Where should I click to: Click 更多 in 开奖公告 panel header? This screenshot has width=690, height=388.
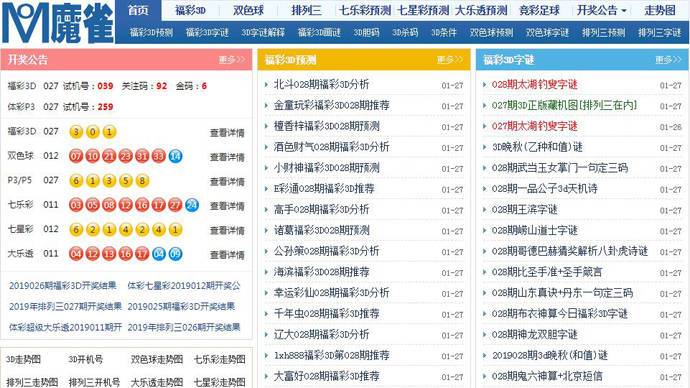[232, 59]
